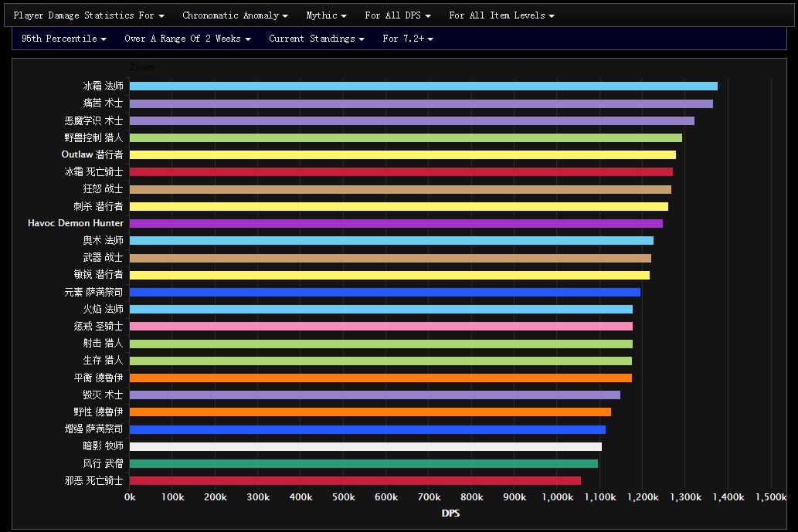Select the 狂怒 战士 tan bar
The height and width of the screenshot is (532, 798).
coord(400,189)
